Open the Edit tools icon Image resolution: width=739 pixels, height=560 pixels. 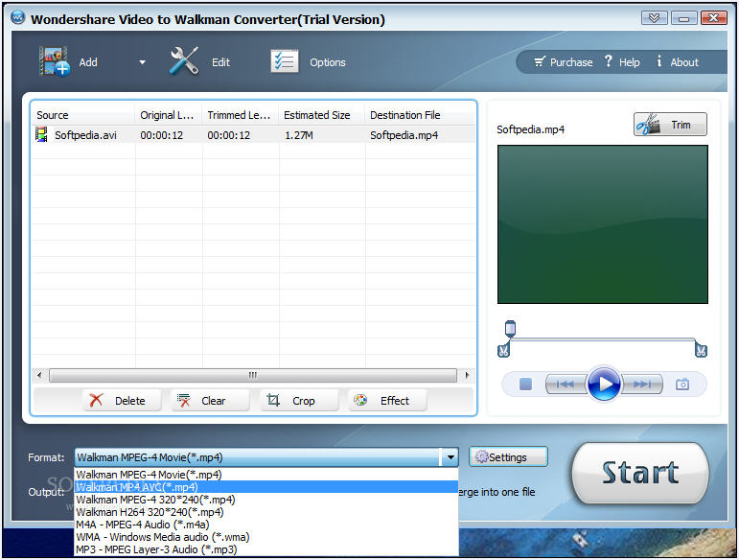coord(184,62)
